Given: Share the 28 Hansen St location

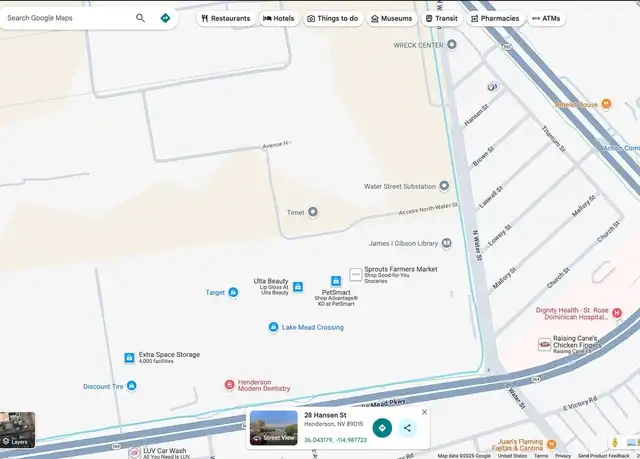Looking at the screenshot, I should 407,428.
